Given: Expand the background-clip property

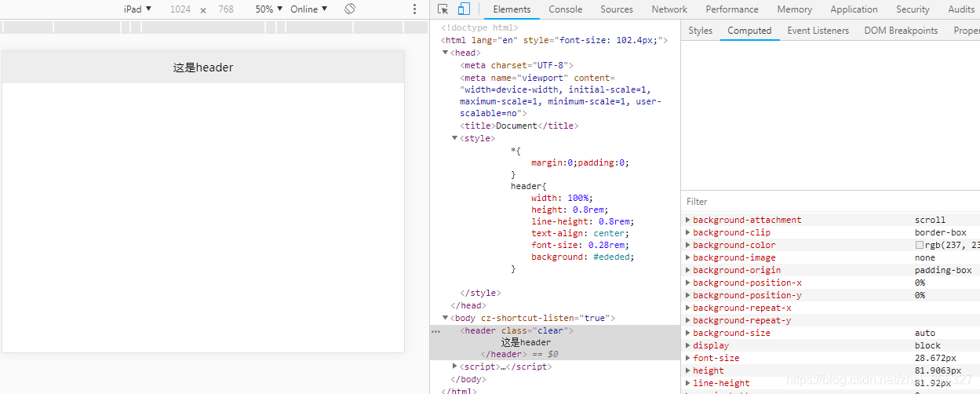Looking at the screenshot, I should 688,232.
